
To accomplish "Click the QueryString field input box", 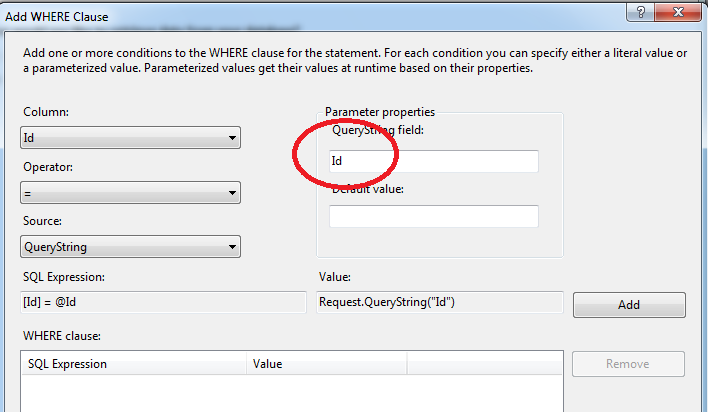I will click(x=434, y=161).
